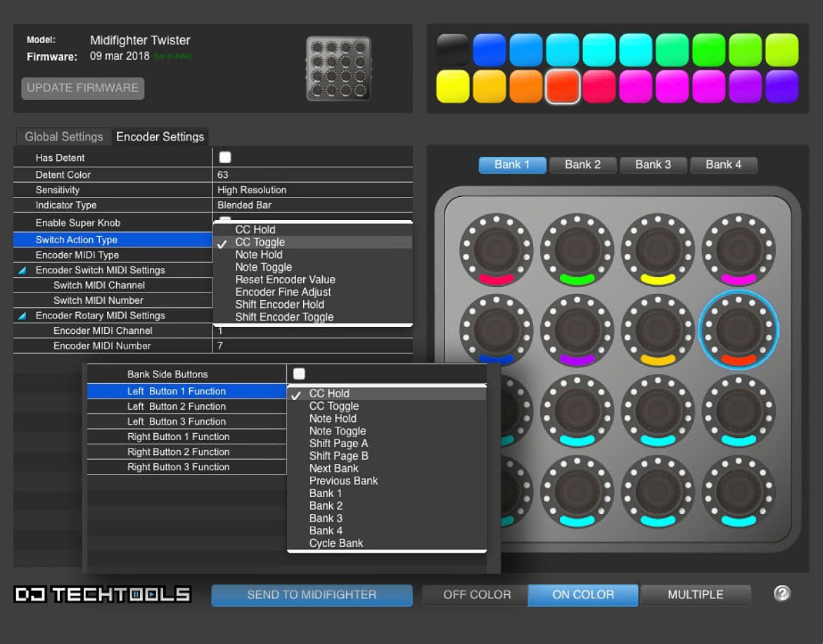Select the On Color button
The image size is (823, 644).
coord(583,595)
